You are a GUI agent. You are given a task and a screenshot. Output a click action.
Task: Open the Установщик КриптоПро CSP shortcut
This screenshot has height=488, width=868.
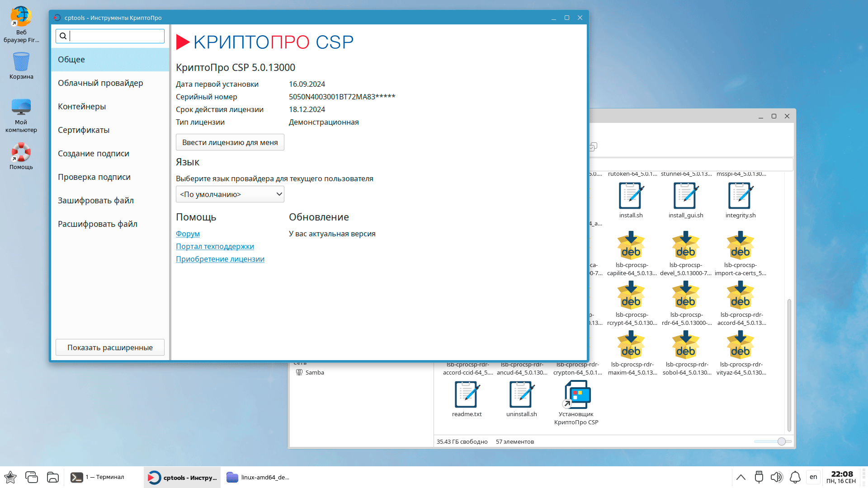576,395
